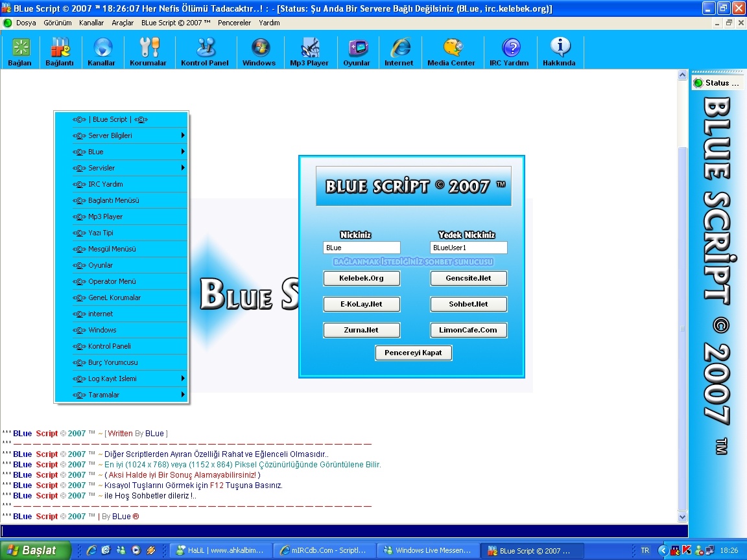The image size is (747, 560).
Task: Select Oyunlar in the context menu
Action: coord(121,265)
